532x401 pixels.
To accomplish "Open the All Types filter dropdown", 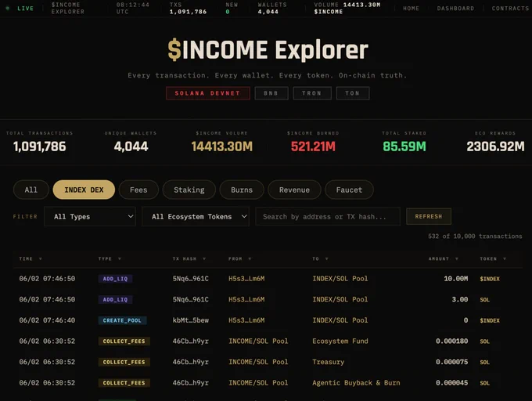I will pos(90,217).
